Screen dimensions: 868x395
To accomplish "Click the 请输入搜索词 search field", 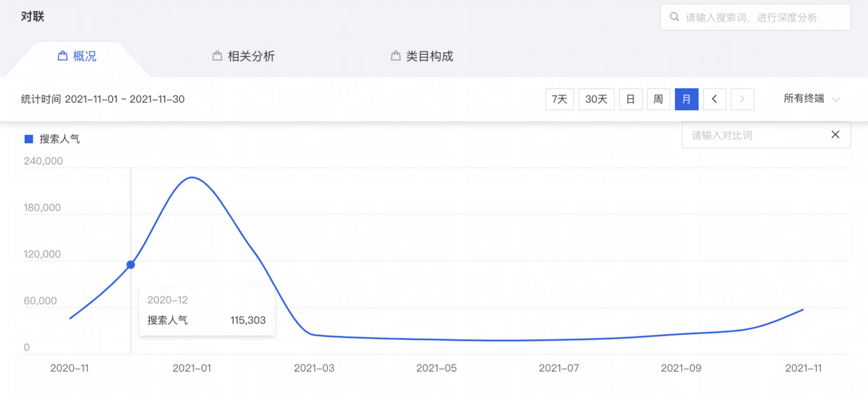I will [759, 17].
